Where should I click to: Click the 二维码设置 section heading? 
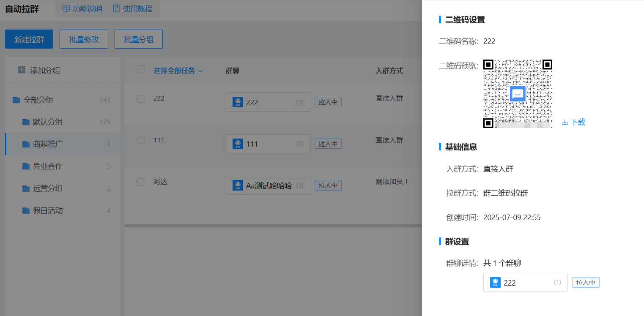465,19
